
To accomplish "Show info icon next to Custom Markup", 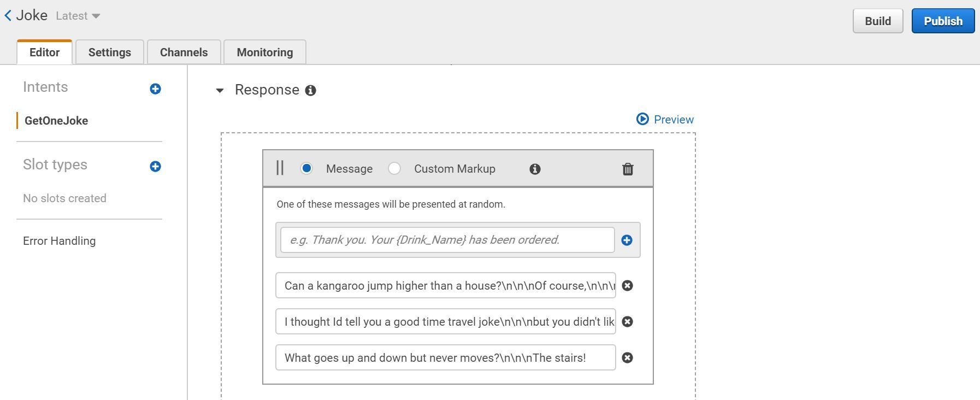I will coord(535,169).
